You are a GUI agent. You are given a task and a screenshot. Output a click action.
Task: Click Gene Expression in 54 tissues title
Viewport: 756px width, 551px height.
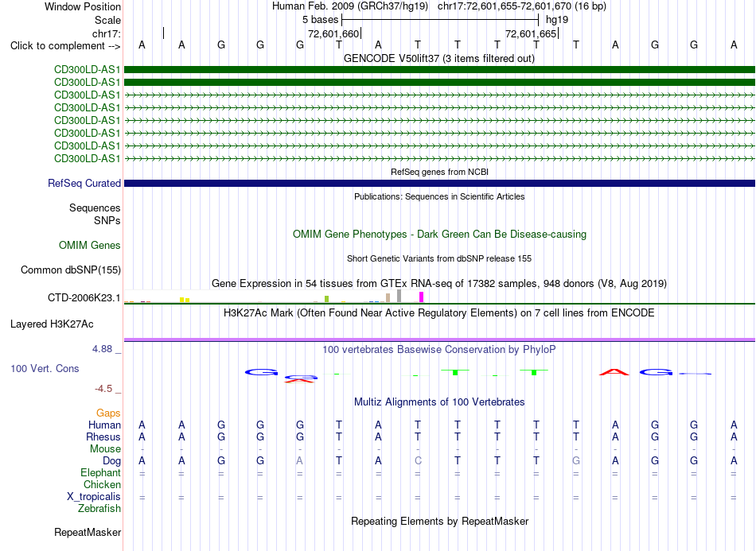click(439, 284)
